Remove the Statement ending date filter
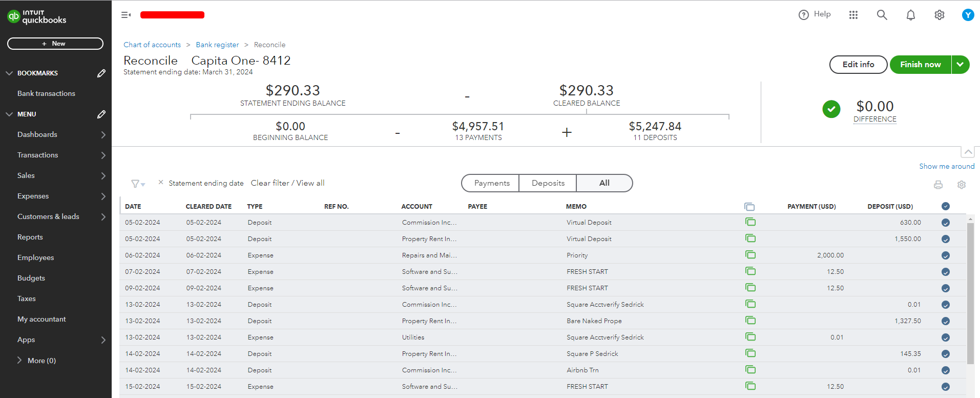Image resolution: width=980 pixels, height=398 pixels. 161,183
